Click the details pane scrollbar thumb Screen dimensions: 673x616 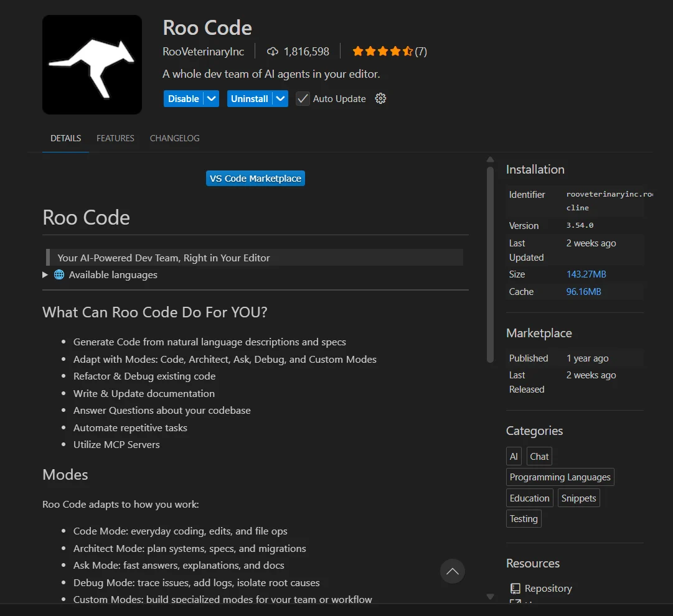[490, 264]
